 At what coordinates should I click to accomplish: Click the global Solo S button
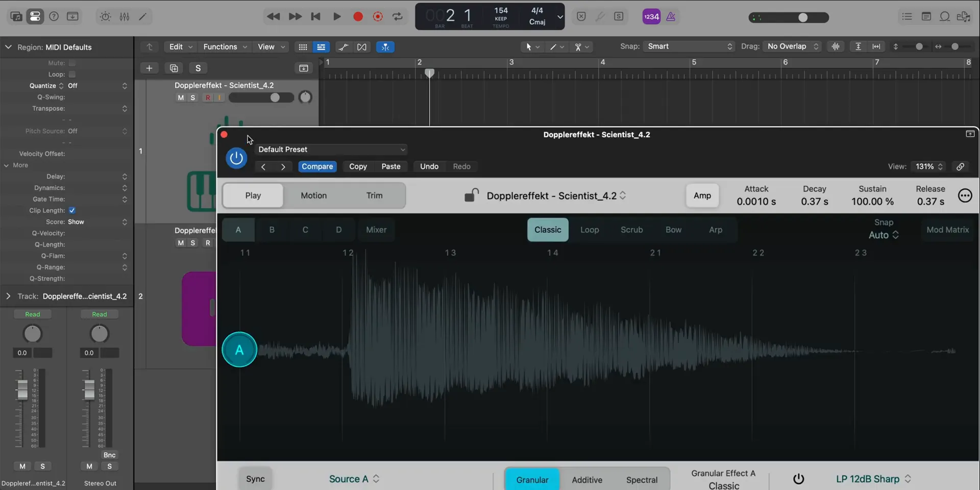pyautogui.click(x=198, y=68)
